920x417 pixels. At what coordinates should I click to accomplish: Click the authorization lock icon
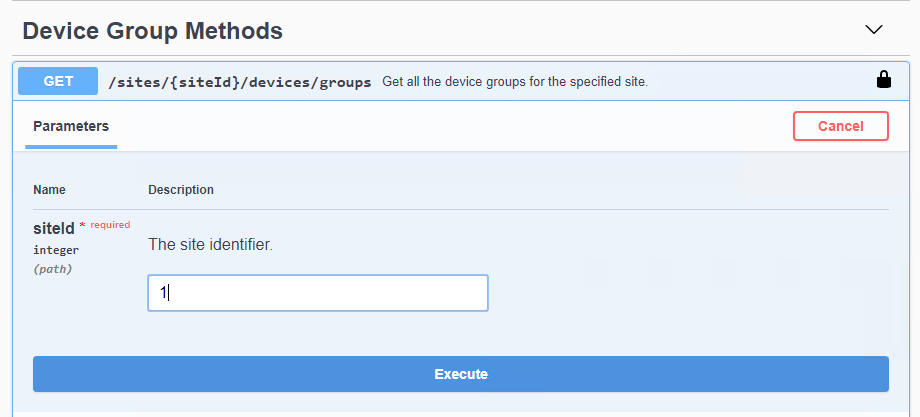click(884, 80)
